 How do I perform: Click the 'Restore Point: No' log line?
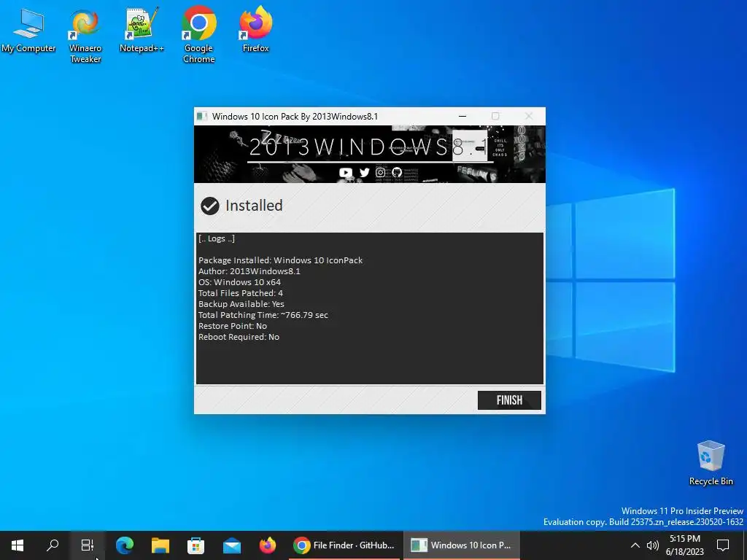[x=233, y=326]
